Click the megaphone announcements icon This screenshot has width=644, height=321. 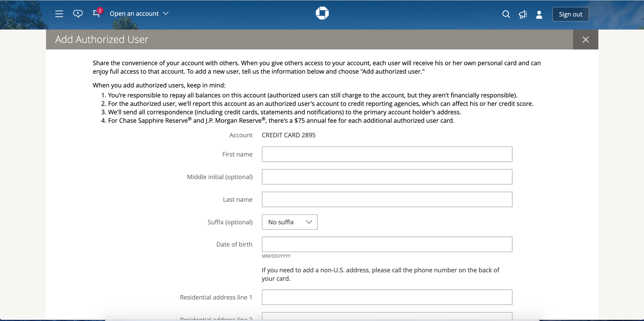(x=523, y=14)
